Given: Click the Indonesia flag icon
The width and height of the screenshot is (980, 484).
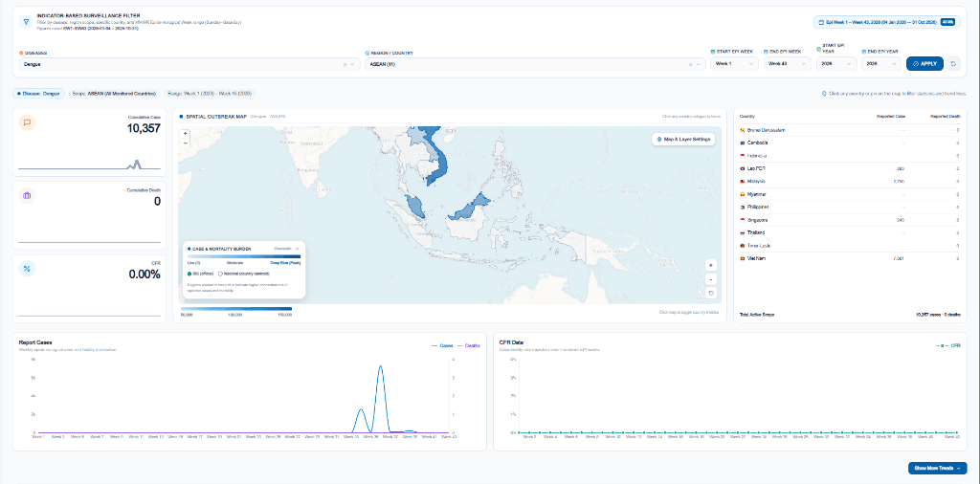Looking at the screenshot, I should coord(743,156).
